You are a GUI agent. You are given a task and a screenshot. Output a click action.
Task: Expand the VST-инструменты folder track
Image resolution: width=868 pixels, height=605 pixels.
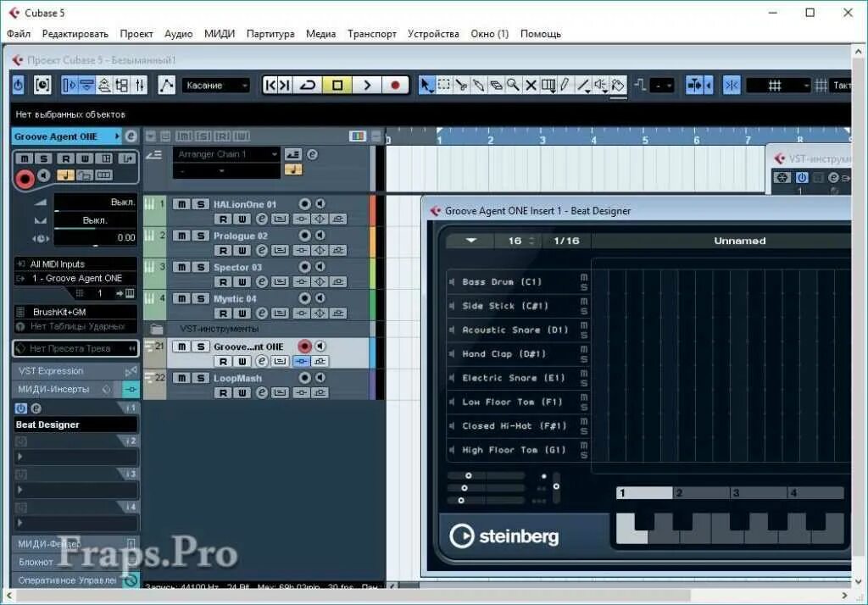(x=157, y=330)
